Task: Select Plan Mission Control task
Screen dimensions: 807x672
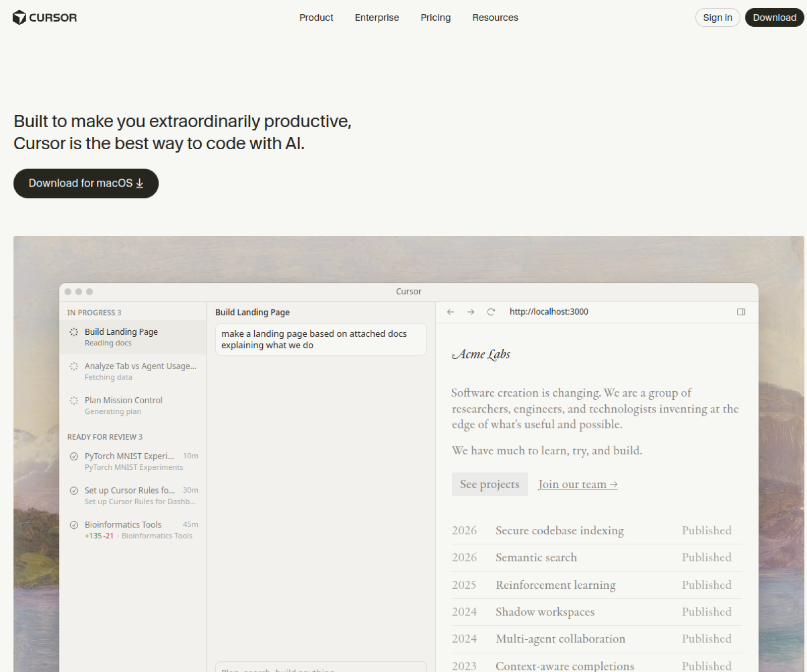Action: tap(124, 405)
